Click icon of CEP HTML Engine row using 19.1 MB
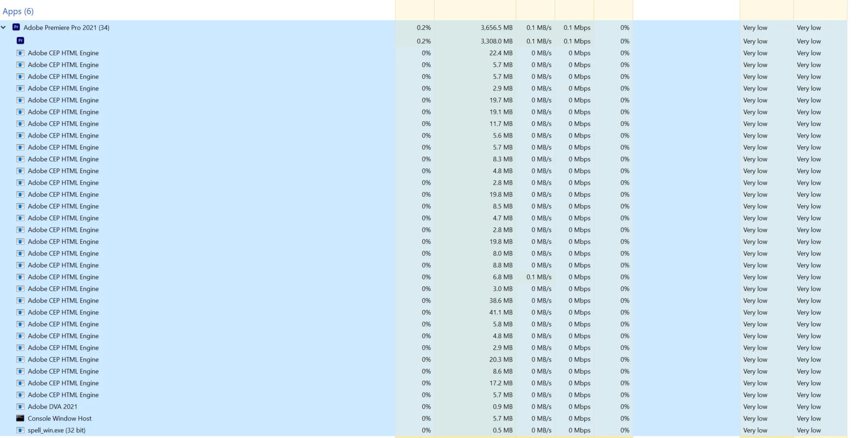Screen dimensions: 868x438 [x=20, y=112]
